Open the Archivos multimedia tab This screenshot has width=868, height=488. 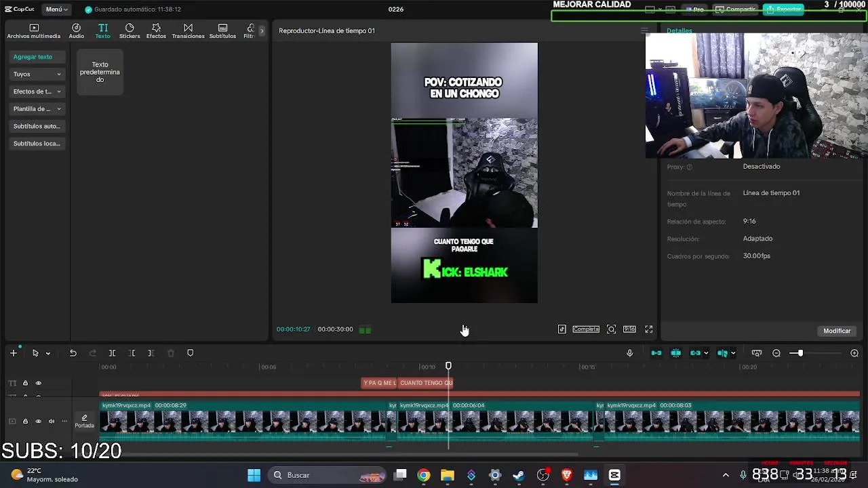click(x=34, y=31)
